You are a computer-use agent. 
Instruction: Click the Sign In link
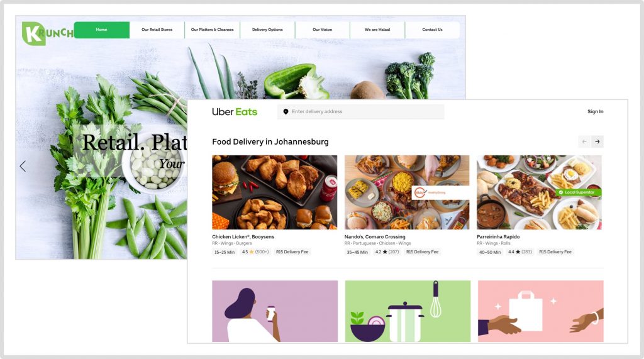point(595,112)
